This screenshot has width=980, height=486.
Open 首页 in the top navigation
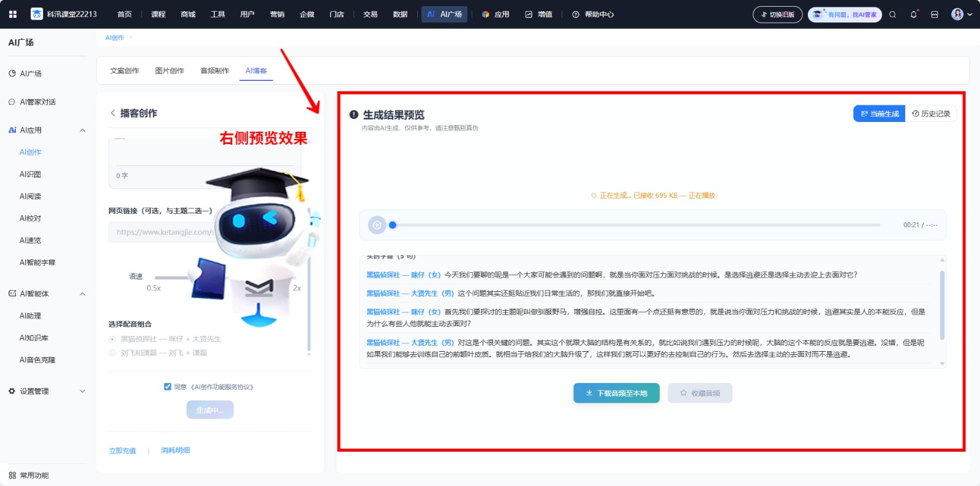124,14
